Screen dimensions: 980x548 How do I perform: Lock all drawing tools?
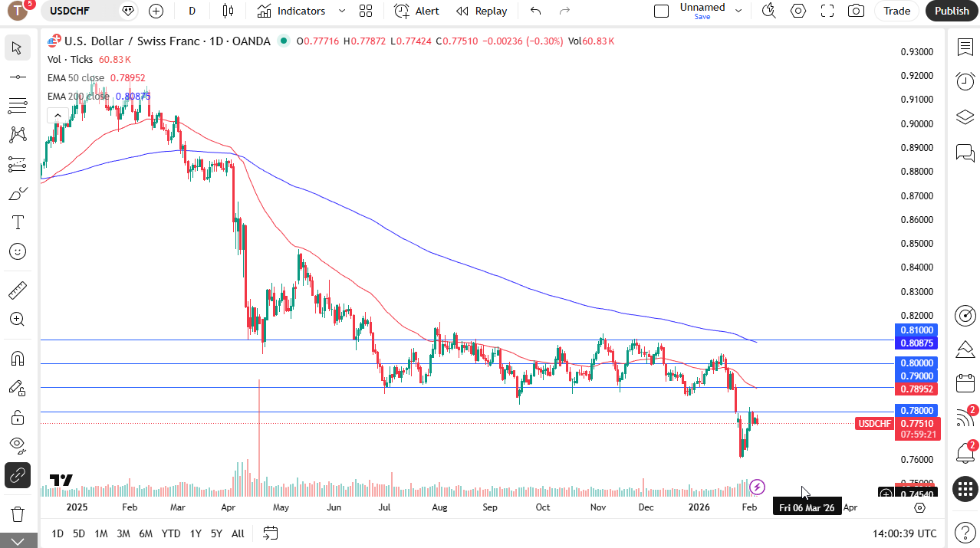(x=17, y=417)
